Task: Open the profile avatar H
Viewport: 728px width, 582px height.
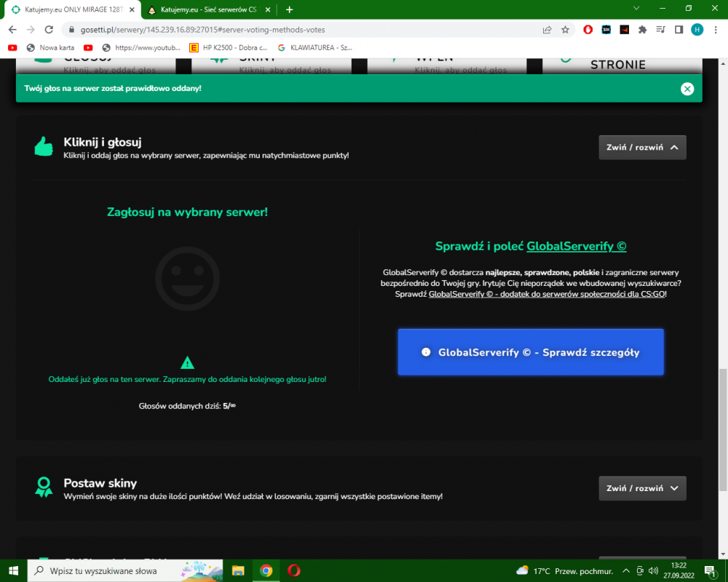Action: tap(697, 30)
